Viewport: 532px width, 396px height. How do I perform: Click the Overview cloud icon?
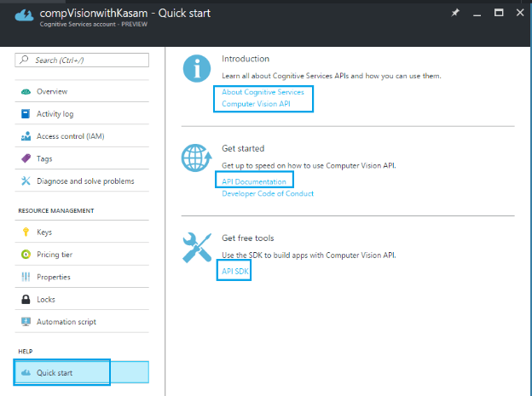coord(26,91)
